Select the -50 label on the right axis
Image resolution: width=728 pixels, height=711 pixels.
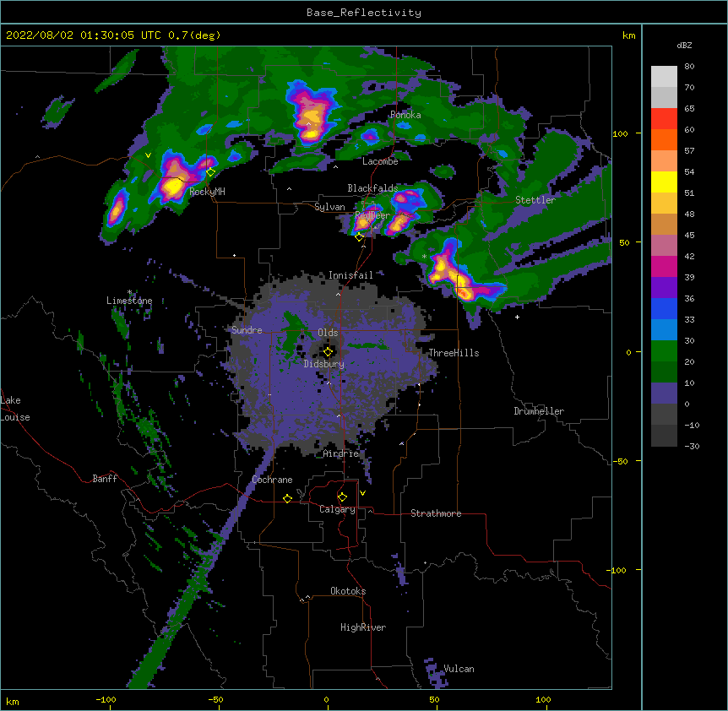click(x=620, y=461)
